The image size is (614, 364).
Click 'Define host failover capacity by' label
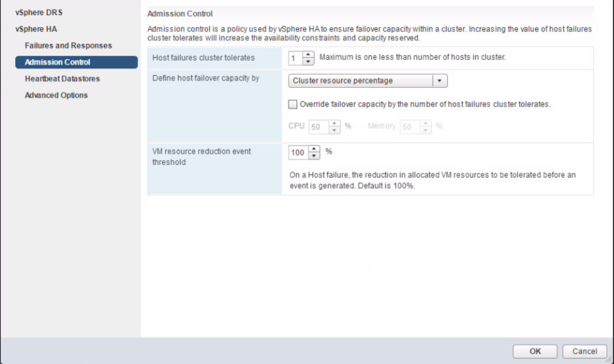click(x=206, y=78)
